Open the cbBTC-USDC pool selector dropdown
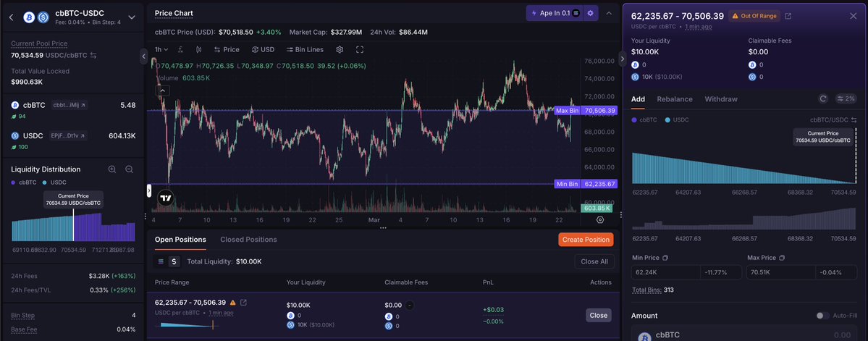The height and width of the screenshot is (341, 868). (132, 17)
